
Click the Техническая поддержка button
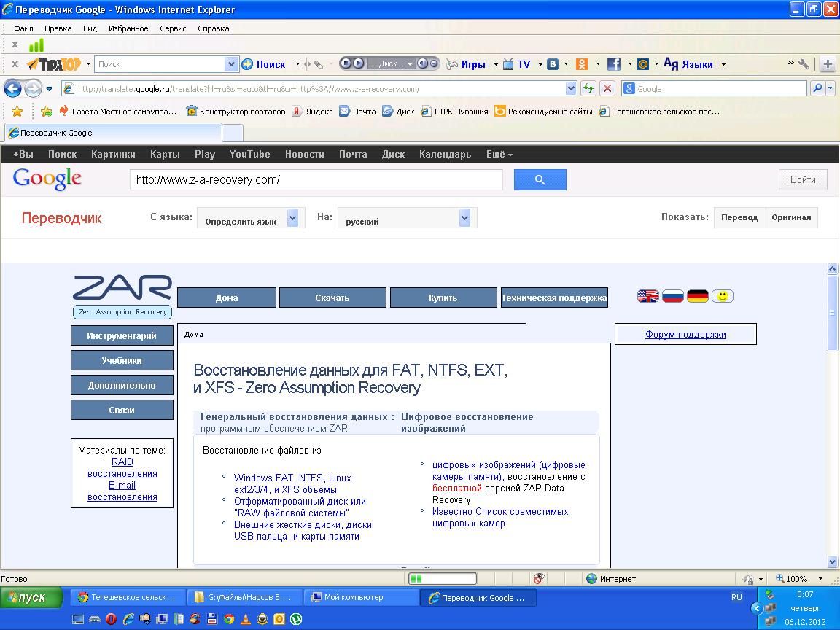click(554, 297)
